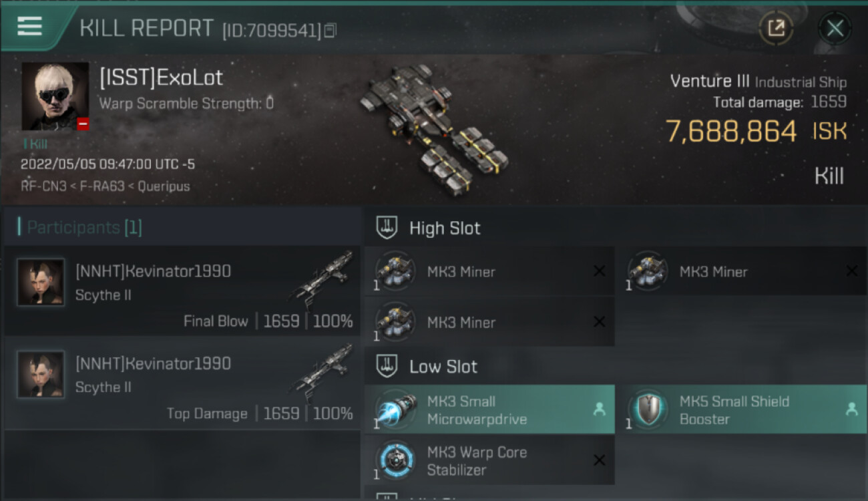Select the MK3 Small Microwarpdrive icon

(395, 410)
